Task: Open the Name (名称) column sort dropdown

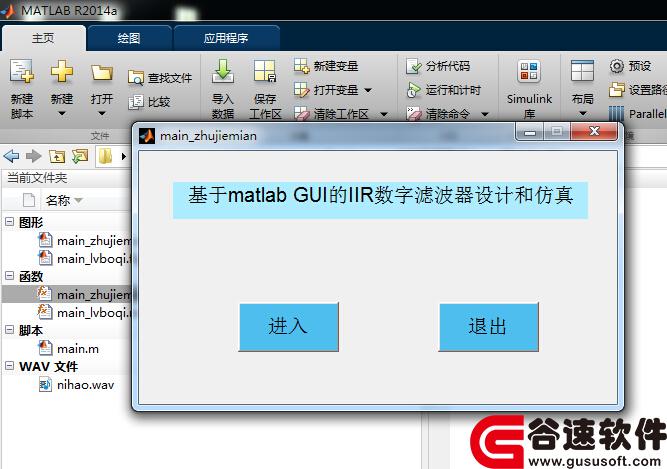Action: click(x=78, y=200)
